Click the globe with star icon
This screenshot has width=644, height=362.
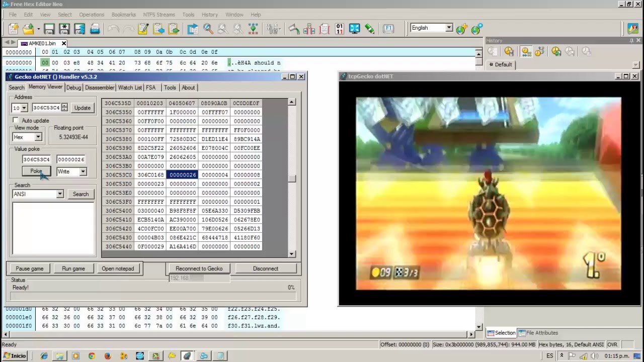pos(461,29)
